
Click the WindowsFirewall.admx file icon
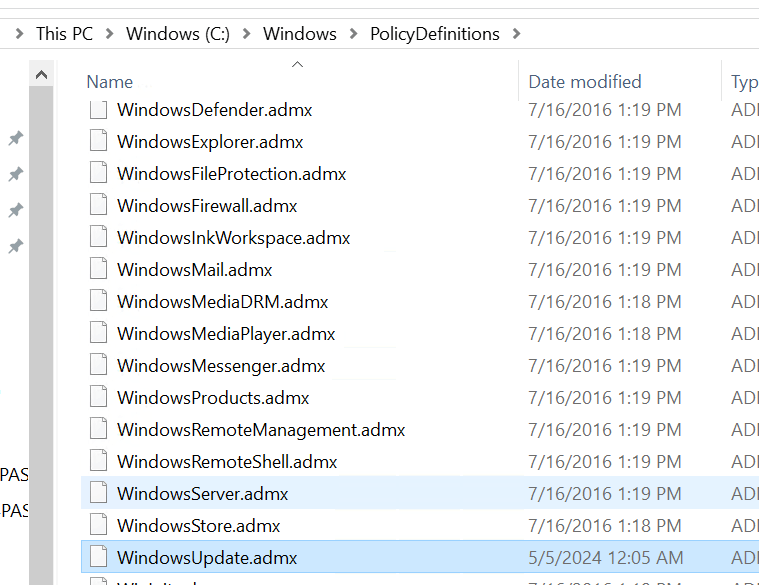(x=98, y=205)
